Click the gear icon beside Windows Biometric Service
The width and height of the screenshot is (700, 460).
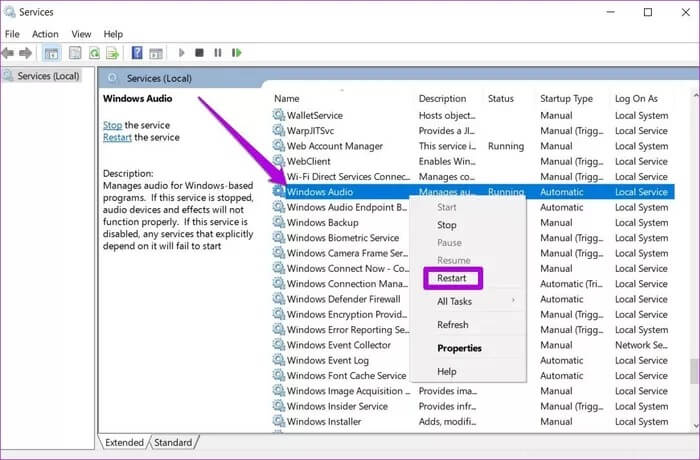(x=279, y=237)
